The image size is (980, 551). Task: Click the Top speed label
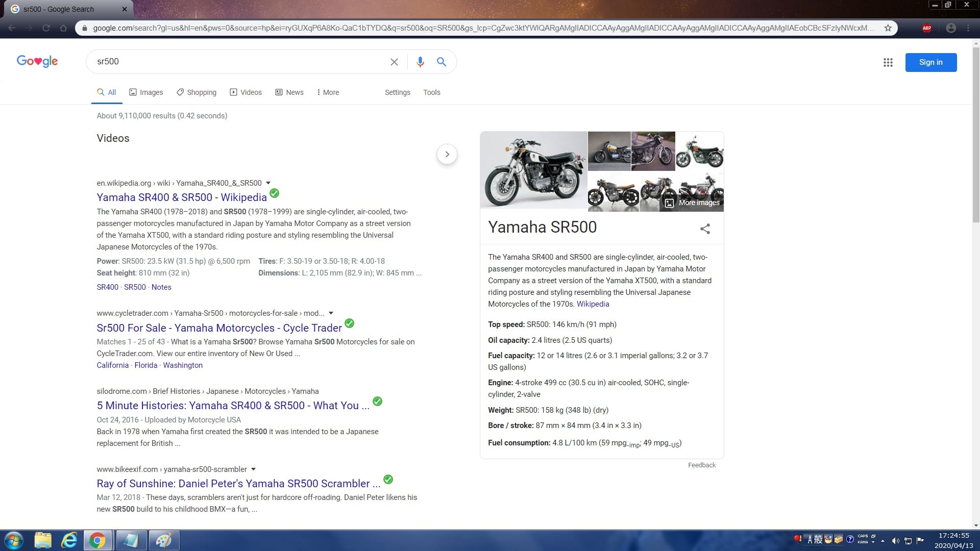point(506,324)
